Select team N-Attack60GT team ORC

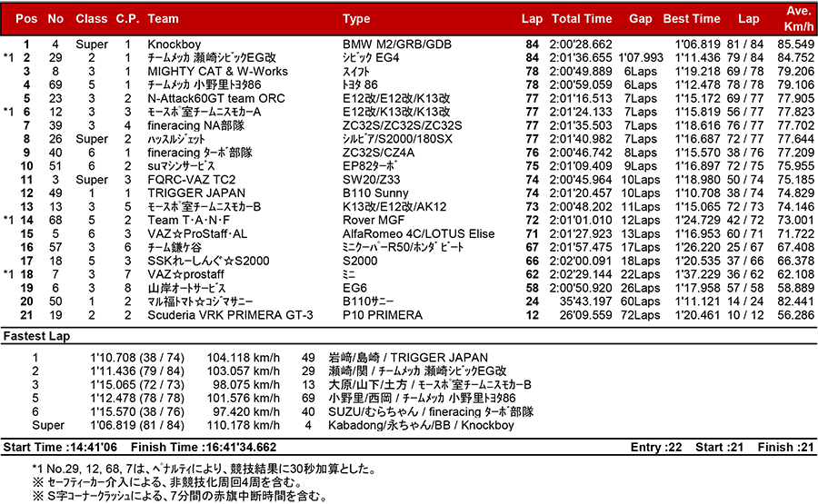click(x=216, y=98)
